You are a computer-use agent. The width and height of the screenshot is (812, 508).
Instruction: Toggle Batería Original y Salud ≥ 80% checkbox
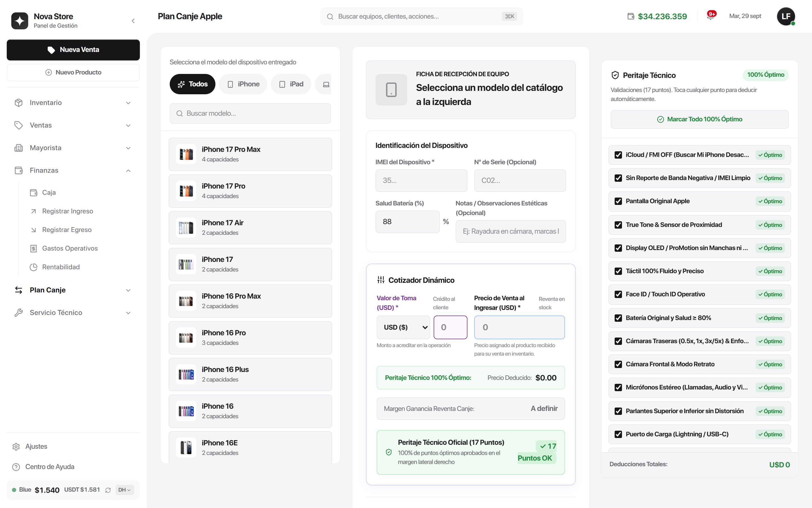618,318
